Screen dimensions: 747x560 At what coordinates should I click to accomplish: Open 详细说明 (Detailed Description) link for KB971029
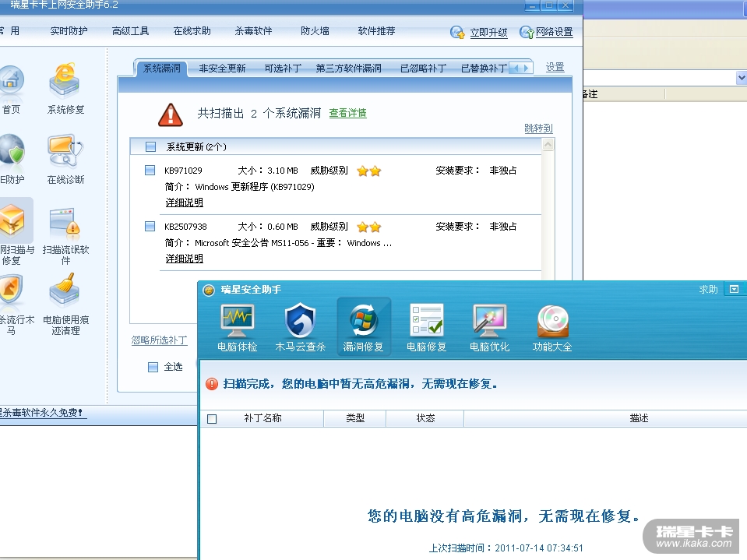click(185, 203)
